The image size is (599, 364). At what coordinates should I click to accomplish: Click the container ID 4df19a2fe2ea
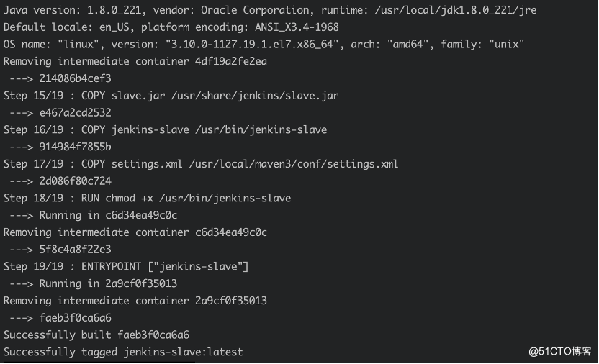pos(230,61)
